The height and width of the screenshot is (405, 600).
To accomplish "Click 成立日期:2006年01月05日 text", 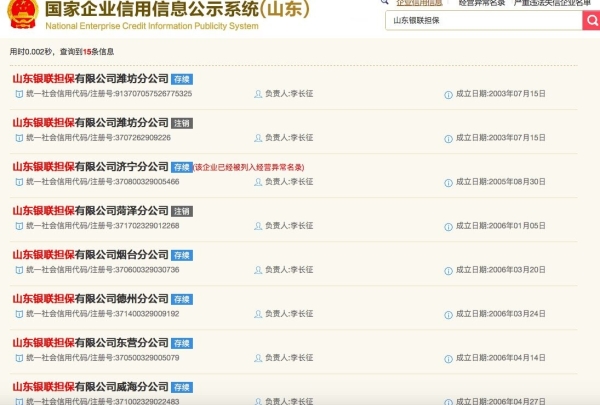I will (501, 226).
